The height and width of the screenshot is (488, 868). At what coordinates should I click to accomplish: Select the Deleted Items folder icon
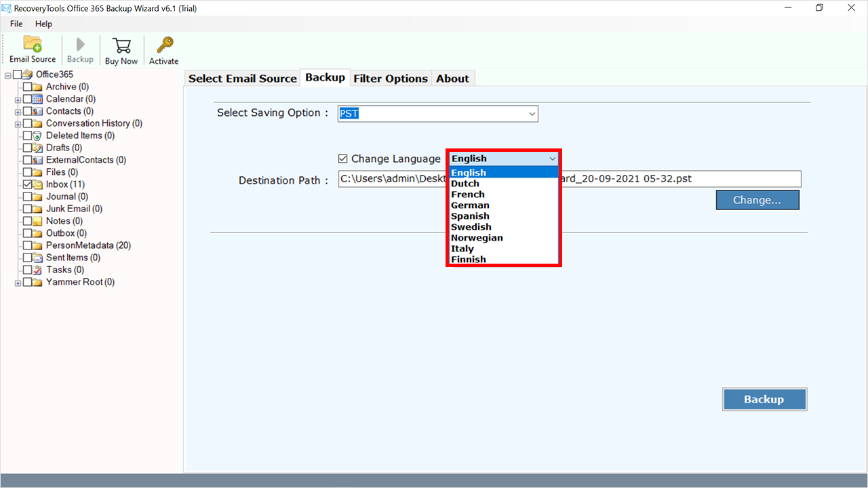pyautogui.click(x=39, y=136)
